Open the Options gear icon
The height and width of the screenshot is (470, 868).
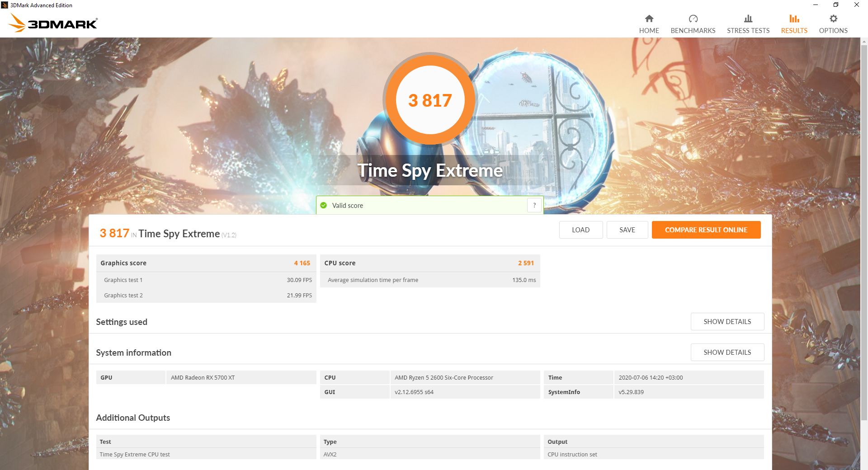click(x=833, y=19)
